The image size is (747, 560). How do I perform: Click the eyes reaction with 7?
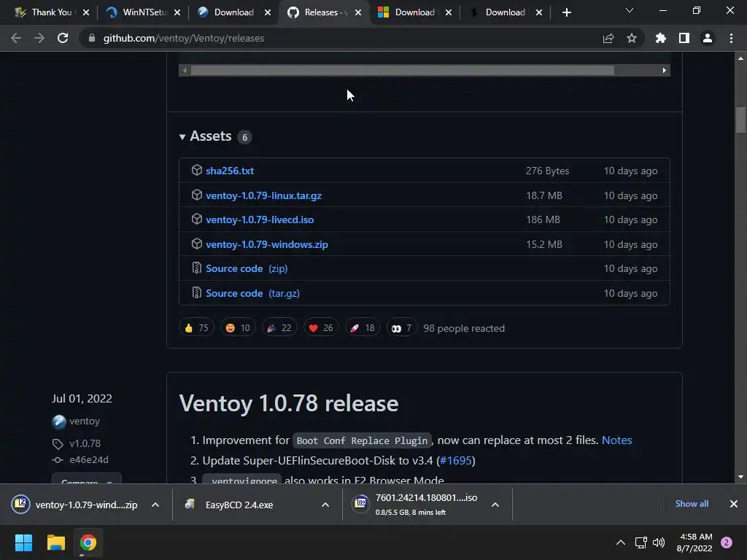[x=402, y=327]
